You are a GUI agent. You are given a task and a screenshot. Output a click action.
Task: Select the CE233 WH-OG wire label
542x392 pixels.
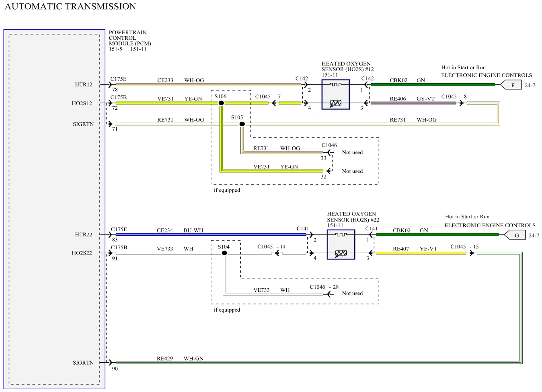[181, 80]
